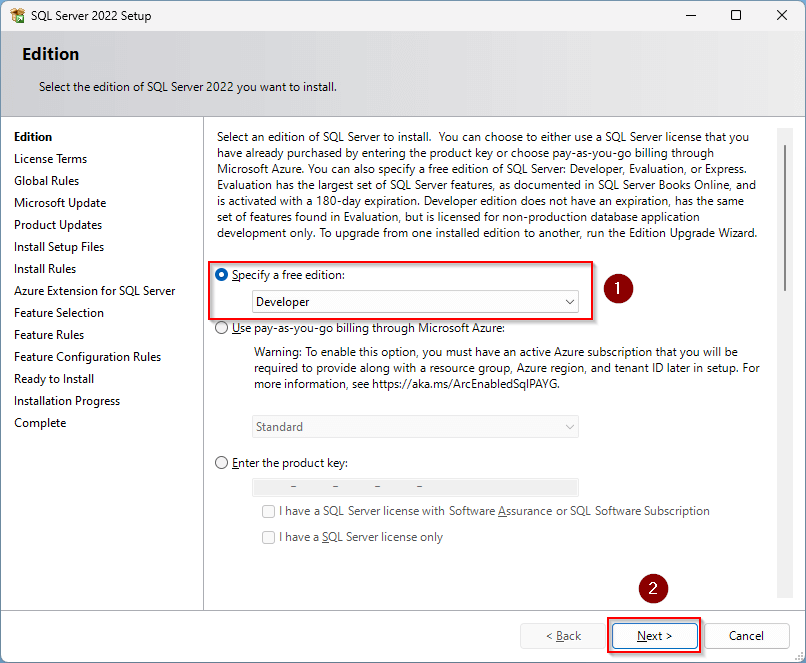
Task: Click the Back button
Action: point(563,636)
